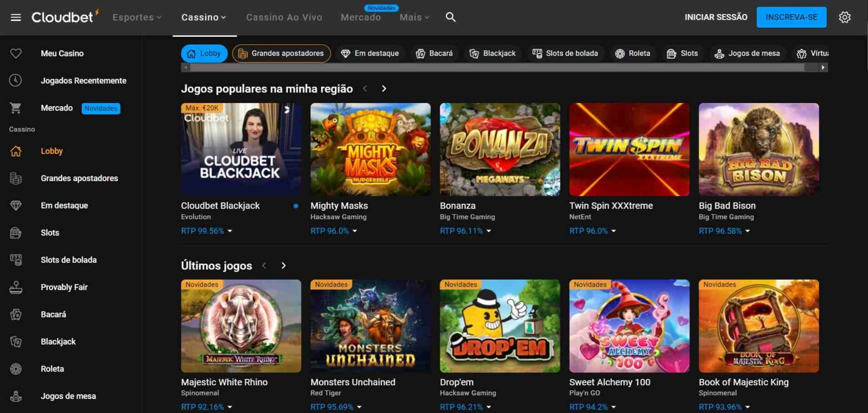Click category bar scrollbar left arrow

(186, 68)
